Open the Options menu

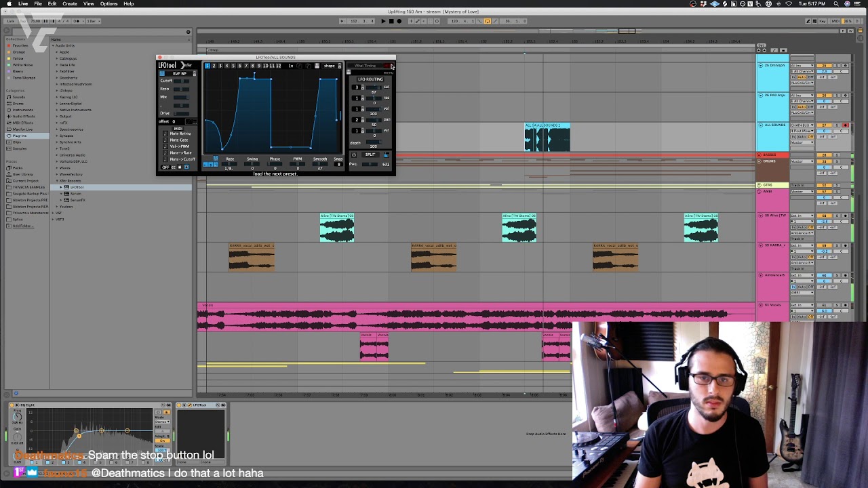tap(108, 3)
